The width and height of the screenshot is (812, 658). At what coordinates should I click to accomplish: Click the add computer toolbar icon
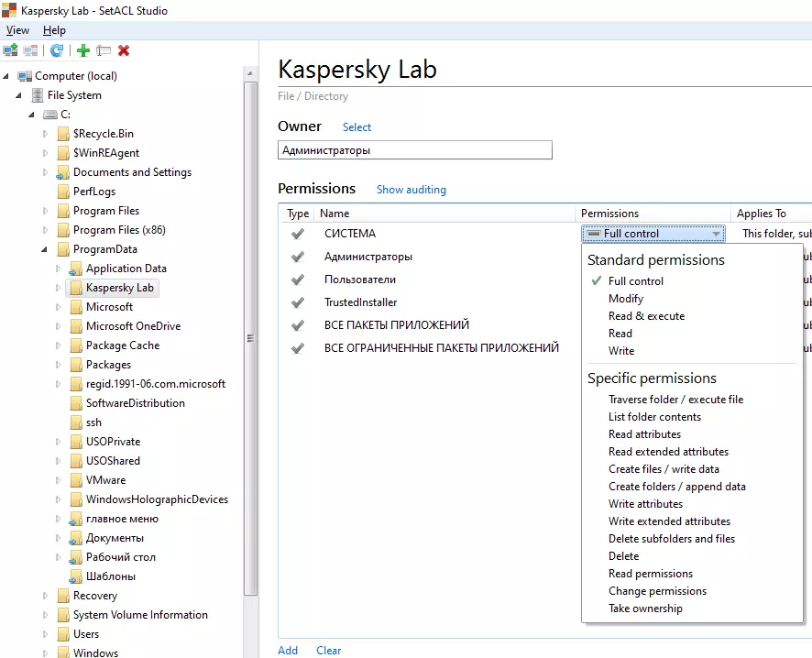tap(10, 51)
